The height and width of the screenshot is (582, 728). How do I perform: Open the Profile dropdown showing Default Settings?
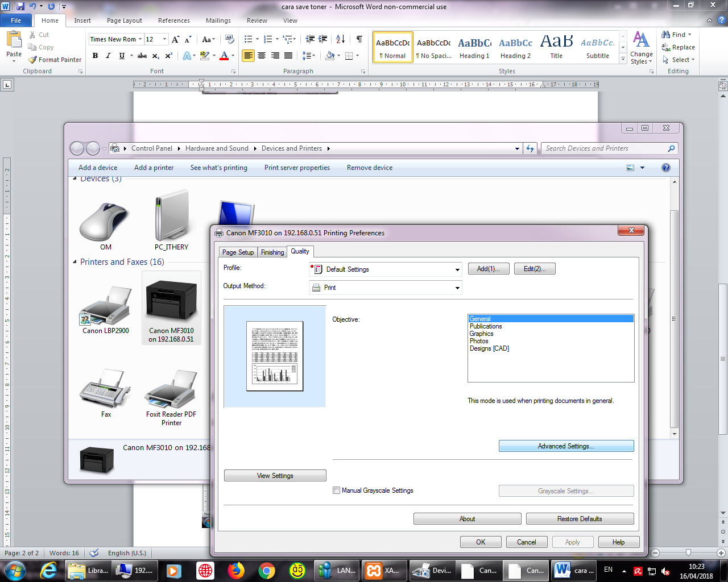[x=458, y=269]
